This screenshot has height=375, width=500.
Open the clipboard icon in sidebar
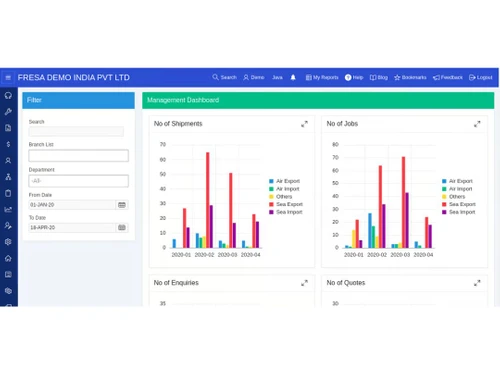coord(8,193)
